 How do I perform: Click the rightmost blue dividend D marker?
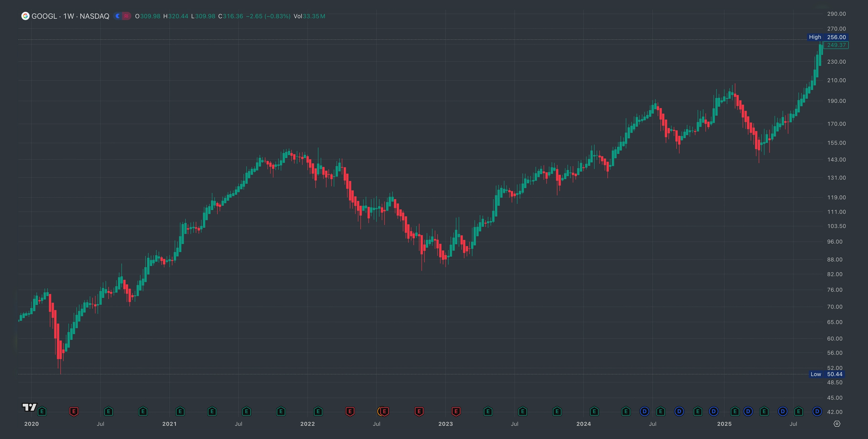817,411
